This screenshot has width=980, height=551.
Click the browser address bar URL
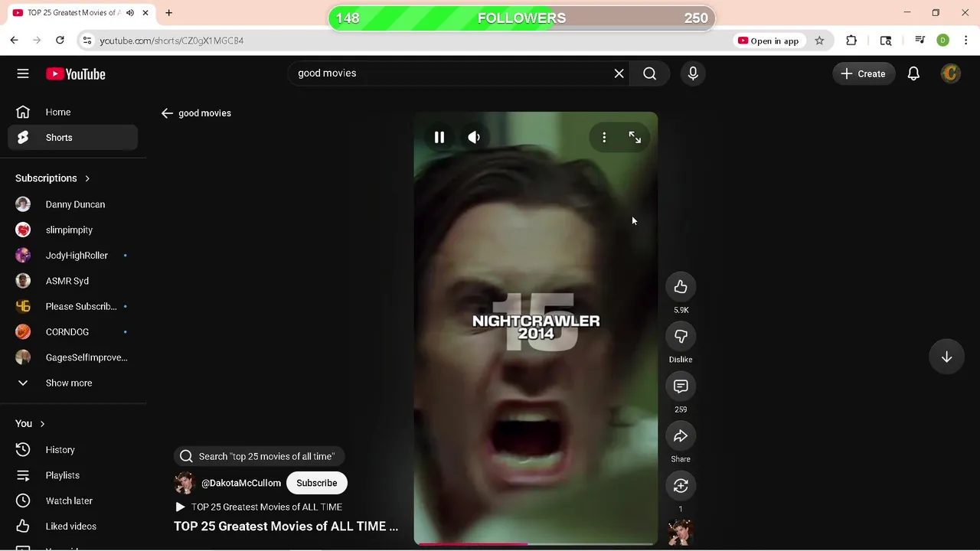tap(171, 41)
